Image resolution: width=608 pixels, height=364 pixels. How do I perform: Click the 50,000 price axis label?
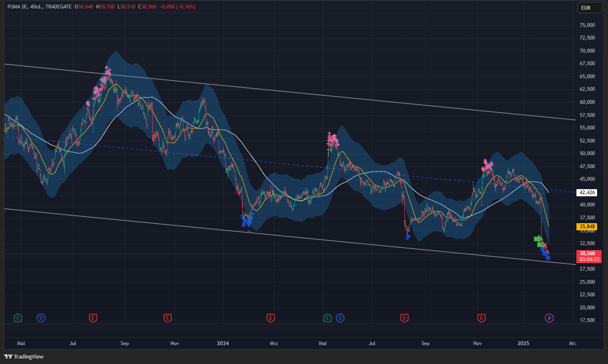tap(587, 153)
